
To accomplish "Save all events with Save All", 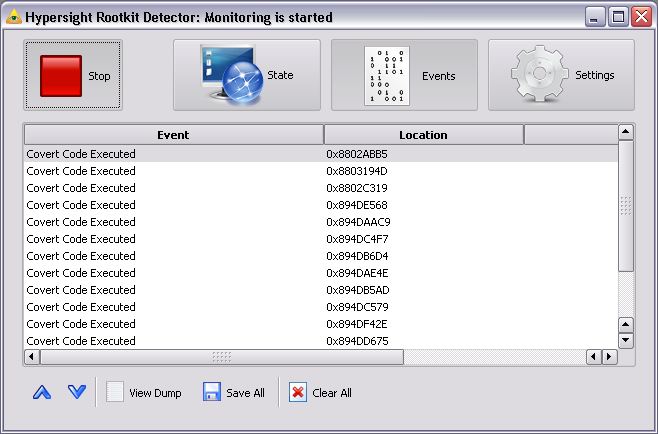I will click(x=234, y=392).
